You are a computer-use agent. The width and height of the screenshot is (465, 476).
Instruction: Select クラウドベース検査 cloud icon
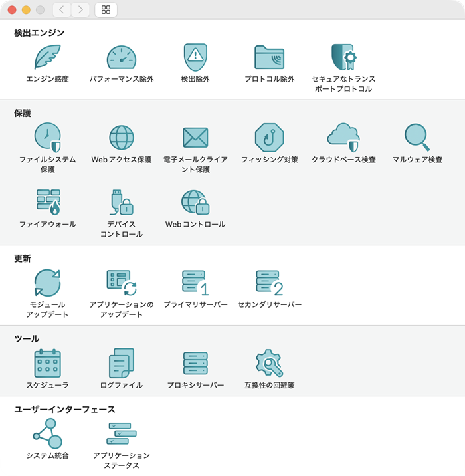point(343,137)
